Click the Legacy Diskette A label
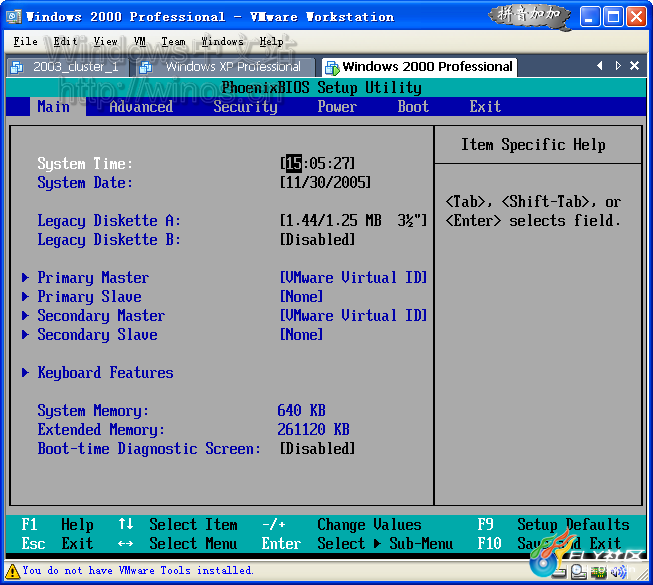The width and height of the screenshot is (653, 585). (x=109, y=220)
